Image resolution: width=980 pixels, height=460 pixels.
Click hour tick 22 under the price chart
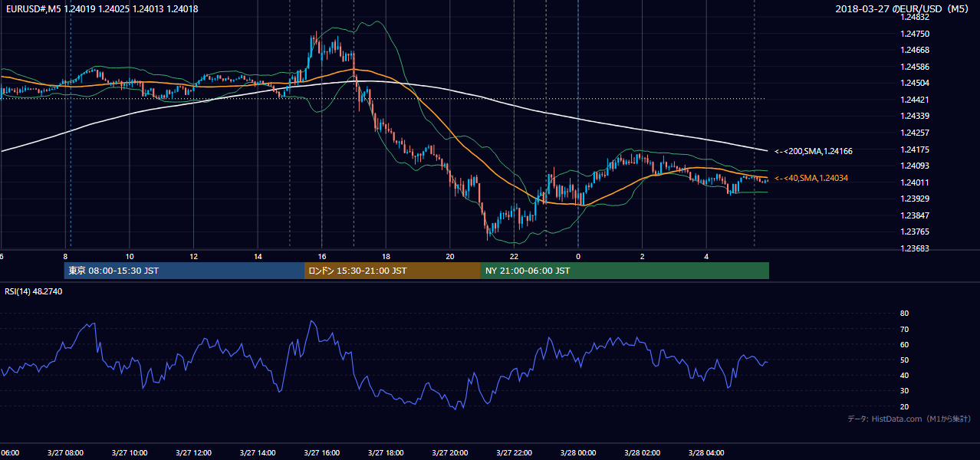coord(514,257)
